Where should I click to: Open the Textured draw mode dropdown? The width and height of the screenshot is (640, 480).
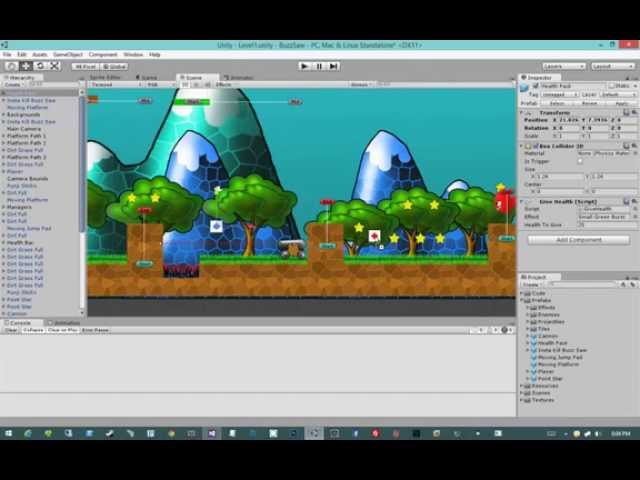tap(116, 85)
